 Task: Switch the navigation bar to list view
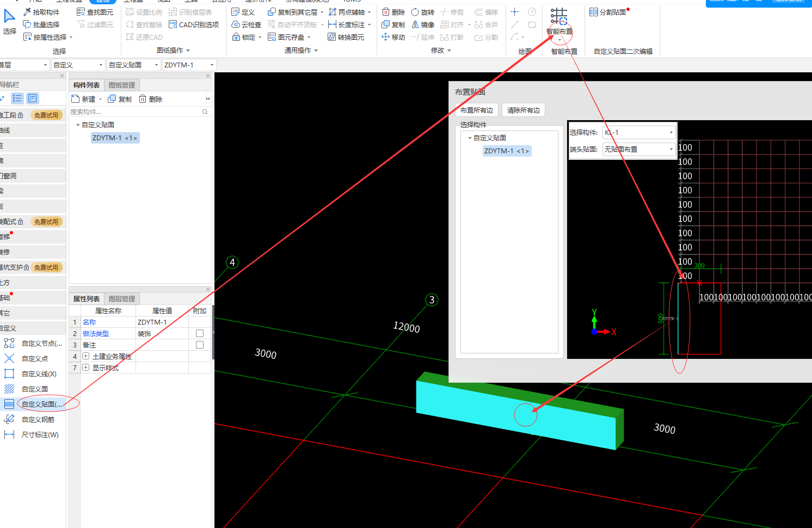point(17,98)
